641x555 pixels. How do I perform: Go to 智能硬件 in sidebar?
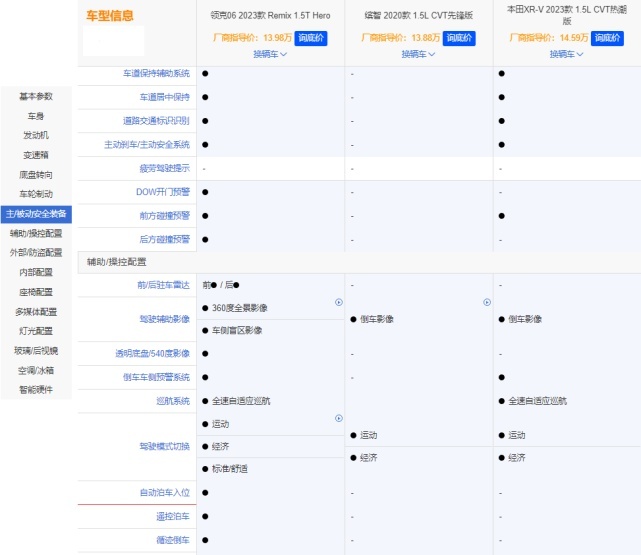coord(36,390)
